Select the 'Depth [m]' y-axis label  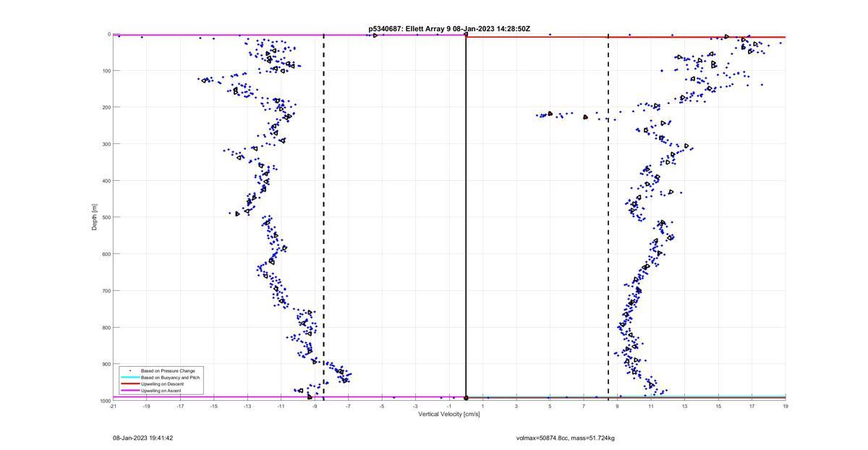[94, 217]
